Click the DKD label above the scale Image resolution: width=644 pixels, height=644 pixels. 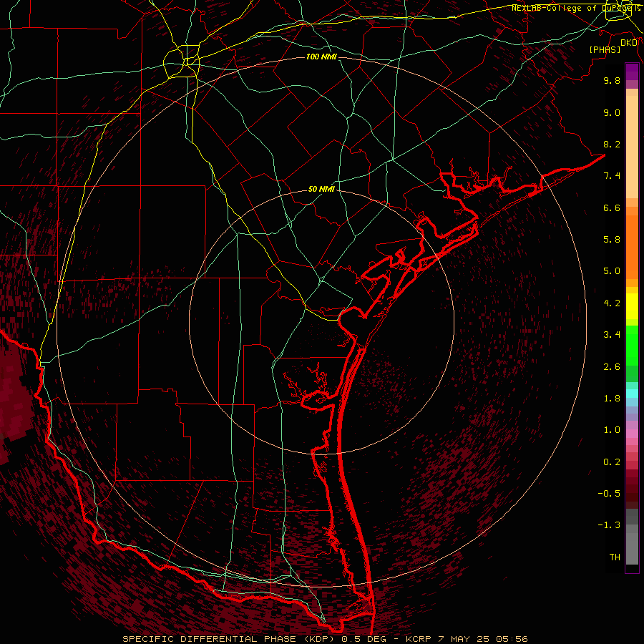pos(629,42)
